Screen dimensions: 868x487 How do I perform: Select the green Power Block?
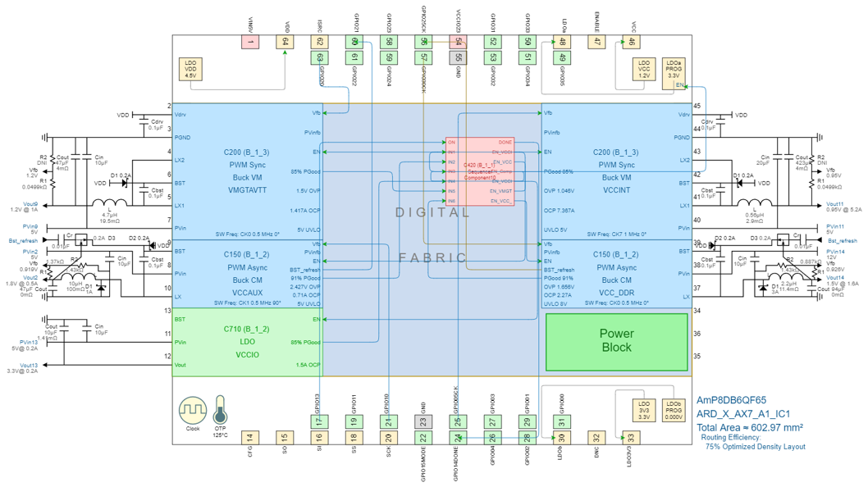(x=616, y=341)
